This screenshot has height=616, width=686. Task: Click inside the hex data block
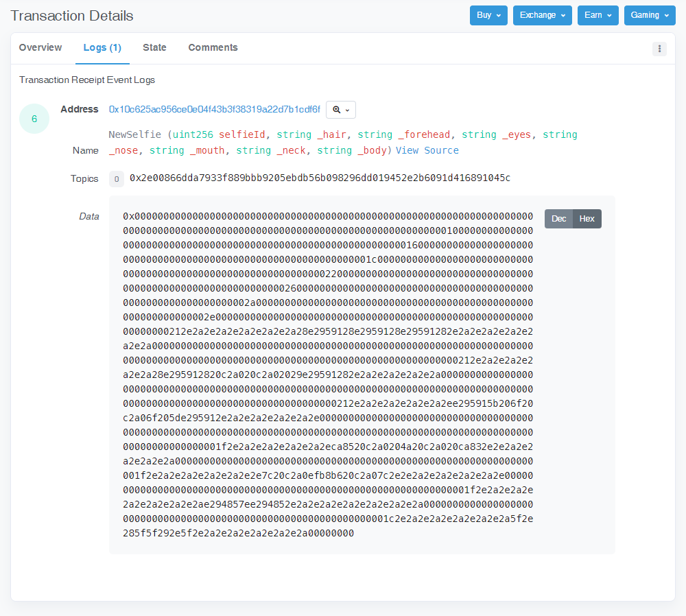coord(328,375)
